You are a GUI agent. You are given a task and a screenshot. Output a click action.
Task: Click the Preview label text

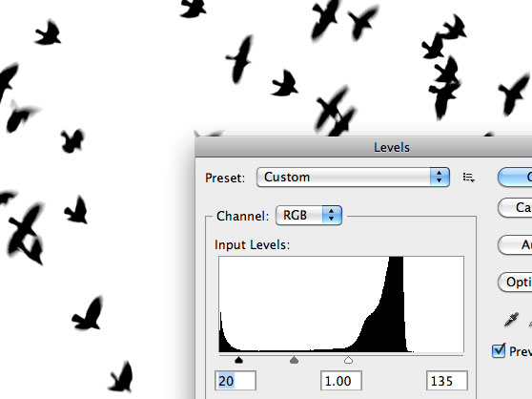[521, 351]
